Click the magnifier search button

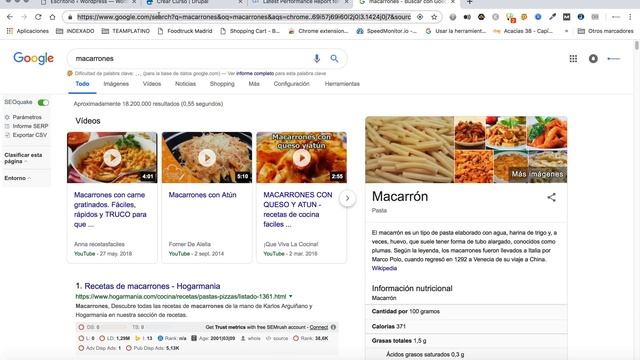[334, 58]
